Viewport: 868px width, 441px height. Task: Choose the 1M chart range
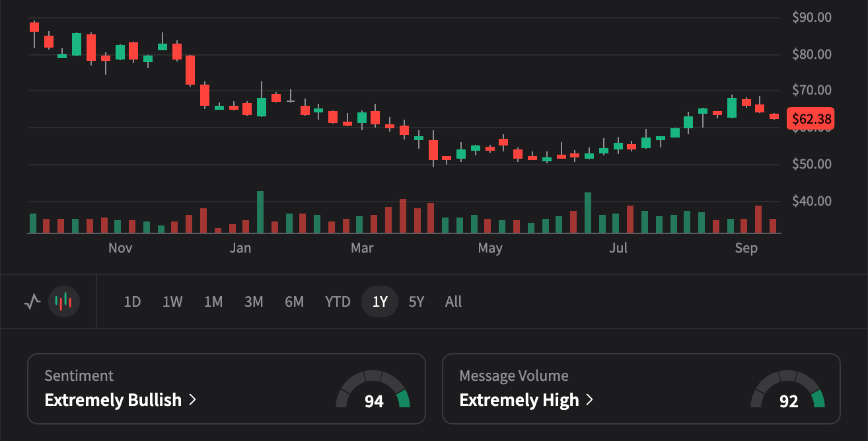(213, 302)
